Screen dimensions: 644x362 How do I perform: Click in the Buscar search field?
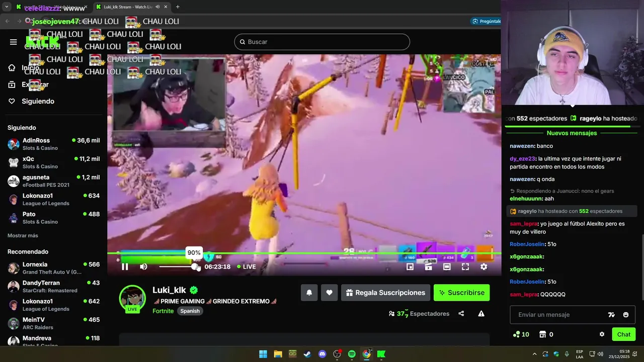pos(322,42)
